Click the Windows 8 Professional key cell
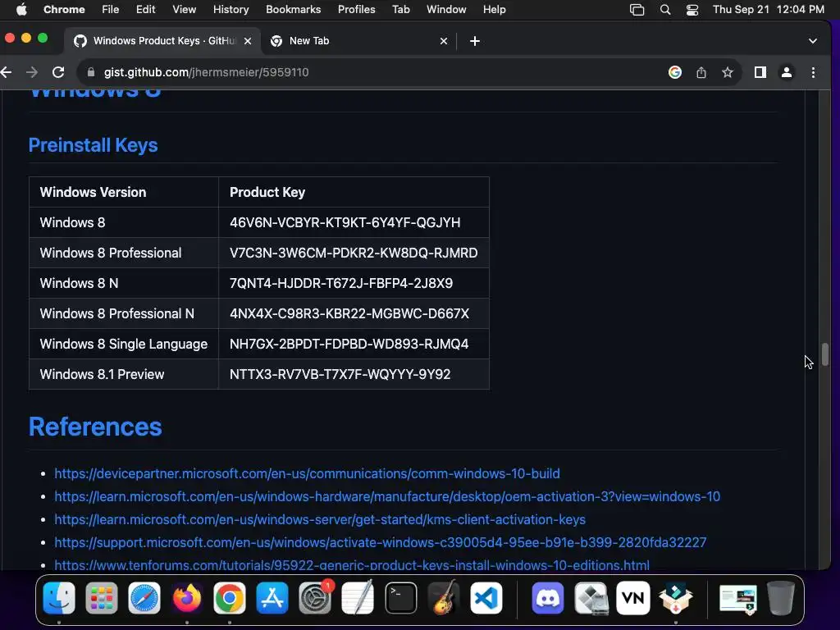The height and width of the screenshot is (630, 840). pos(354,253)
